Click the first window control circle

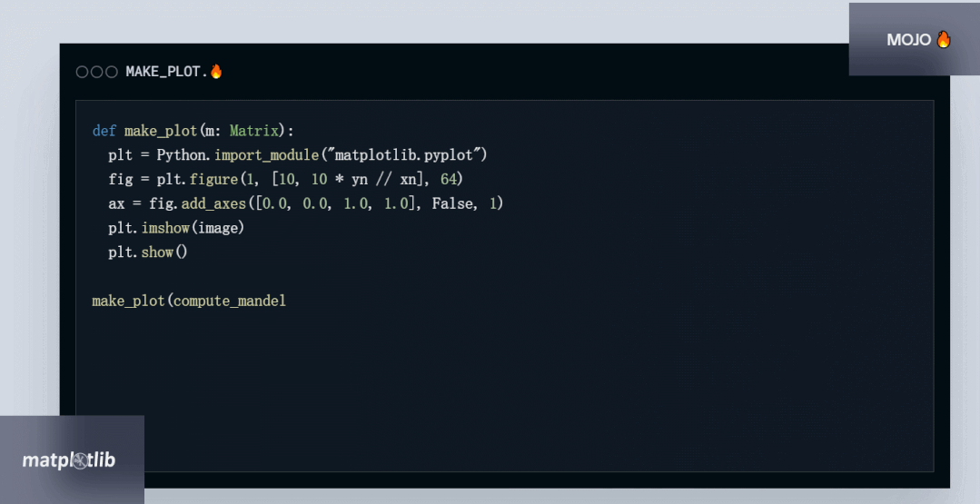82,72
